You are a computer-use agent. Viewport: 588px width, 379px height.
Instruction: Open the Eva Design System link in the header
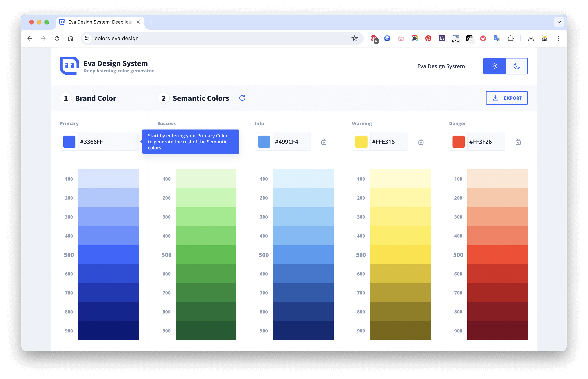coord(441,66)
